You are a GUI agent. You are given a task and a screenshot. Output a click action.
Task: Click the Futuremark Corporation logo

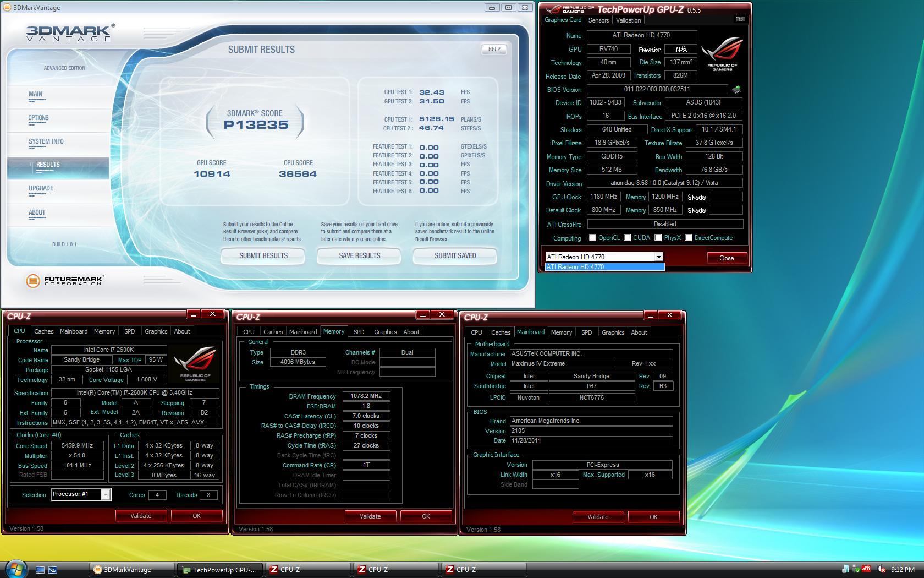[x=64, y=281]
